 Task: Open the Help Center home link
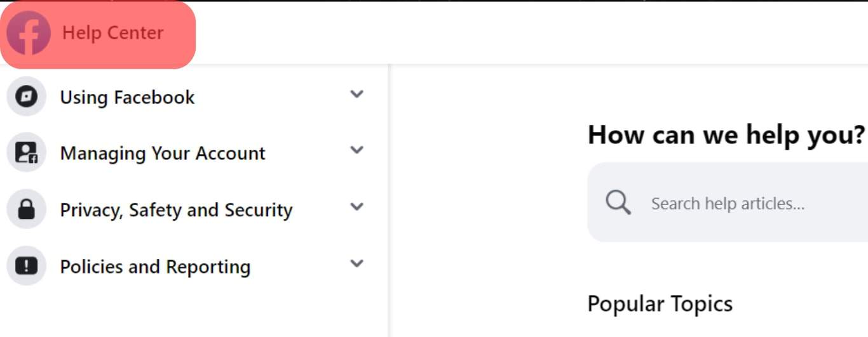(112, 33)
